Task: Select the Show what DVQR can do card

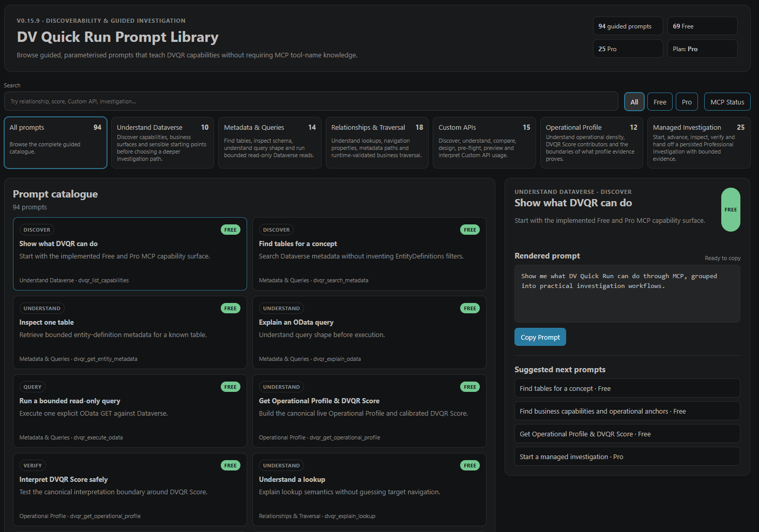Action: 130,254
